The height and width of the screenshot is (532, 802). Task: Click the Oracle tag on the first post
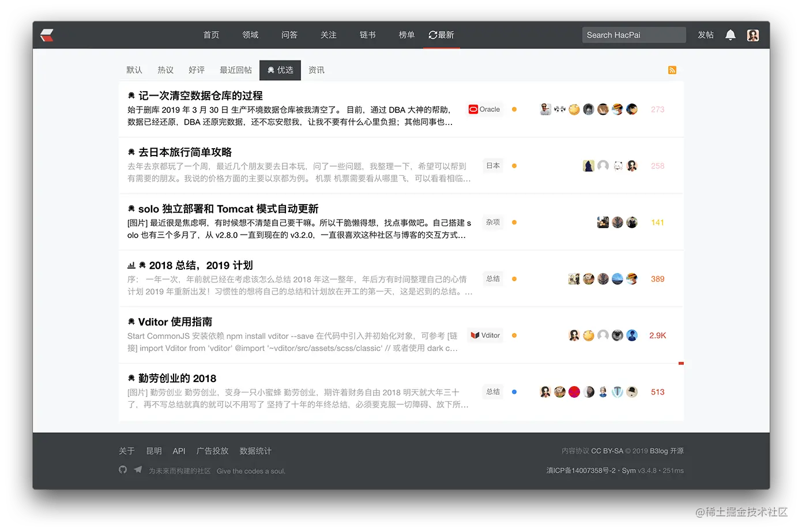(x=484, y=110)
